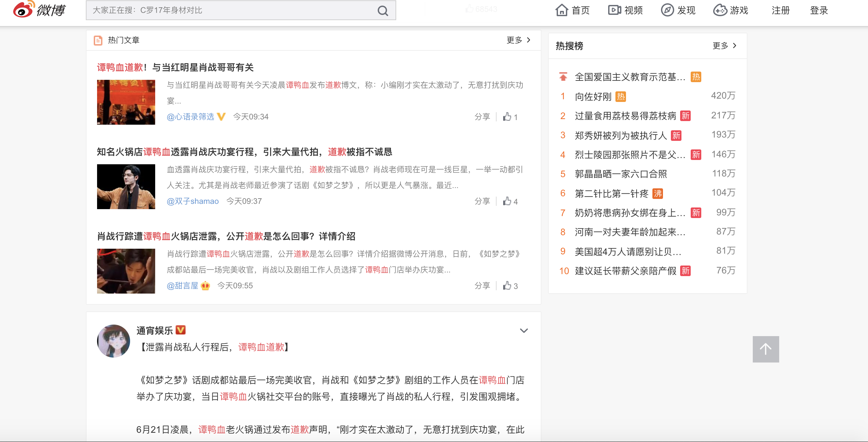Open thumbnail of @甜言屋 article
Viewport: 868px width, 442px height.
[x=126, y=271]
